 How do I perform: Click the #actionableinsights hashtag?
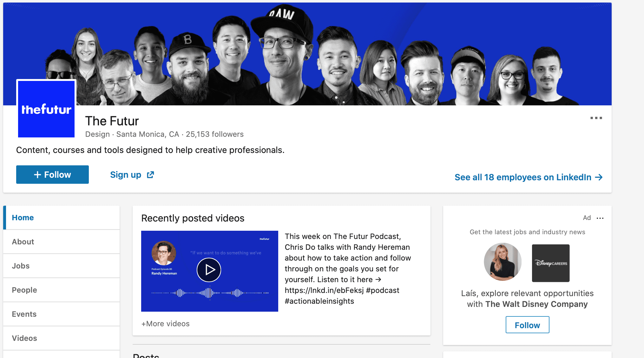(x=319, y=301)
